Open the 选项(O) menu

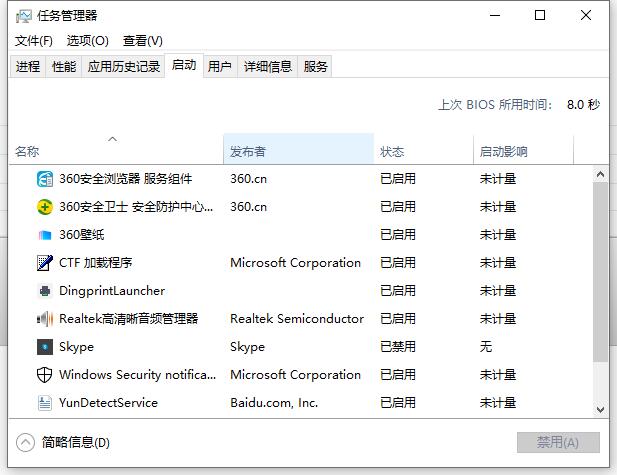point(87,41)
